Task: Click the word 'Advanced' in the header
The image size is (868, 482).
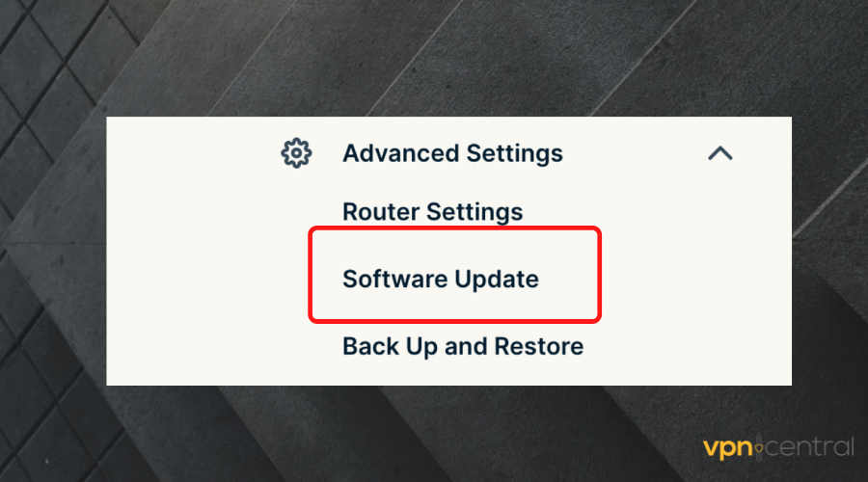Action: pyautogui.click(x=401, y=153)
